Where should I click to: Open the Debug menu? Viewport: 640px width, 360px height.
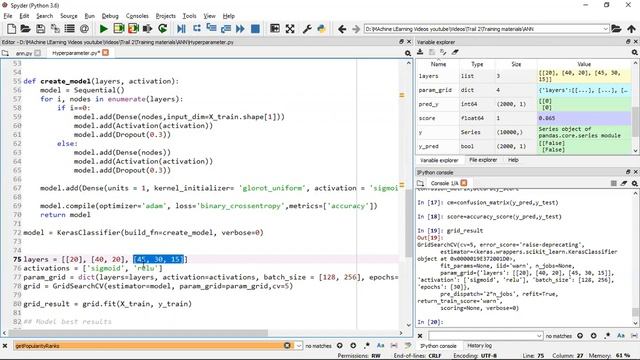(x=110, y=16)
